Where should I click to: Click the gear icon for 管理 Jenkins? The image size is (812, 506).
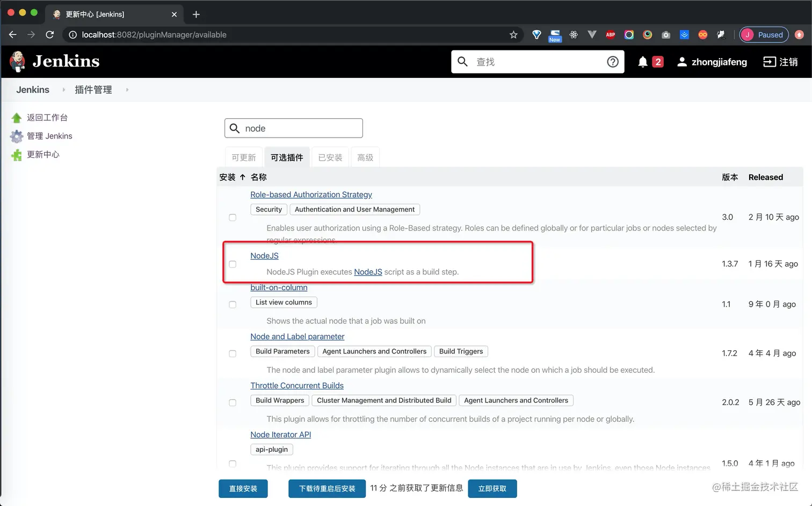pos(17,136)
